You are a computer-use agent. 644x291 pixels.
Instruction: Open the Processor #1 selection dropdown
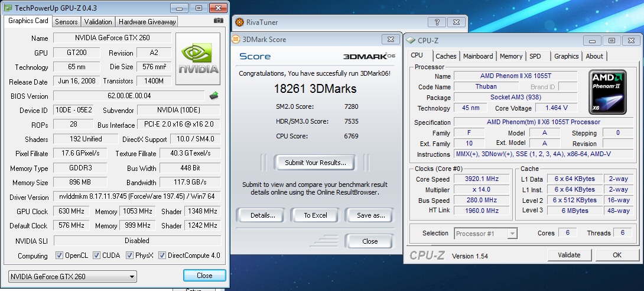point(486,234)
